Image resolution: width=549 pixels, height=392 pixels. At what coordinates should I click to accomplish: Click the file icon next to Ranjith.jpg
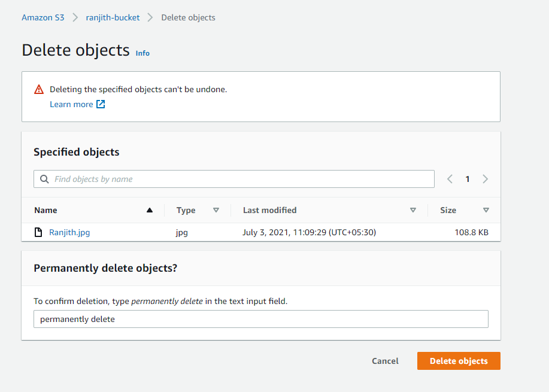[x=38, y=232]
